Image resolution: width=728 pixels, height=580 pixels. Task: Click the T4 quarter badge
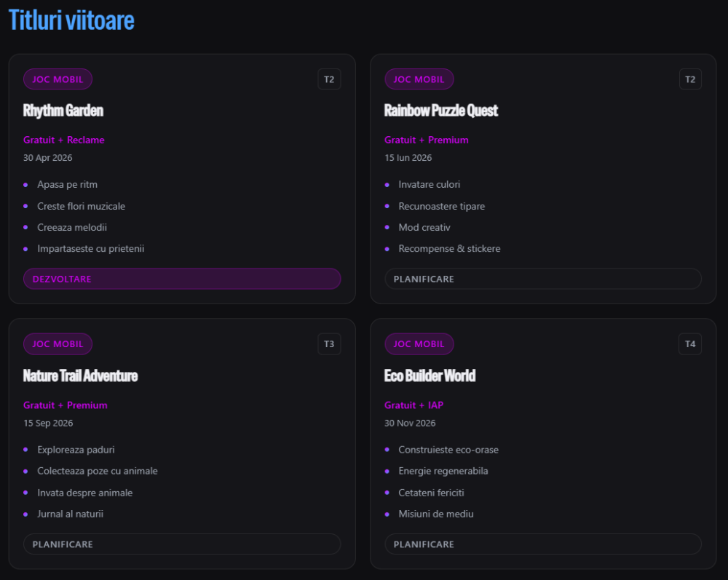[x=690, y=344]
